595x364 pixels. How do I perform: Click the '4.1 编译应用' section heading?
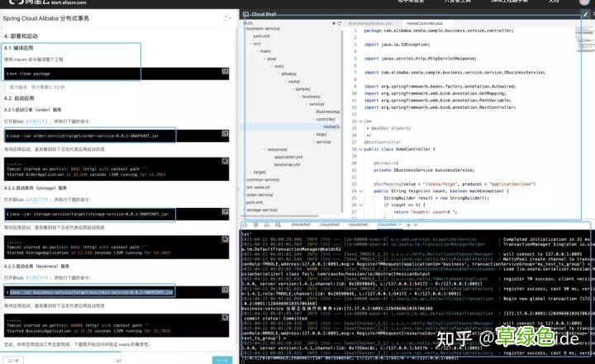click(18, 48)
